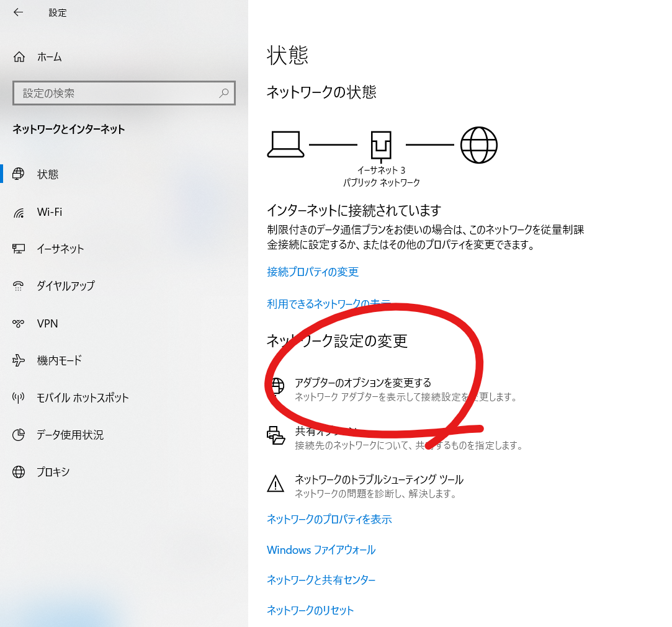Click the Wi-Fi signal icon

click(x=19, y=213)
